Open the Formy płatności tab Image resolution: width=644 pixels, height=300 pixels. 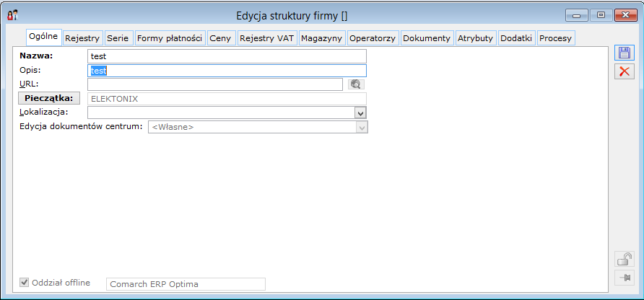(170, 37)
